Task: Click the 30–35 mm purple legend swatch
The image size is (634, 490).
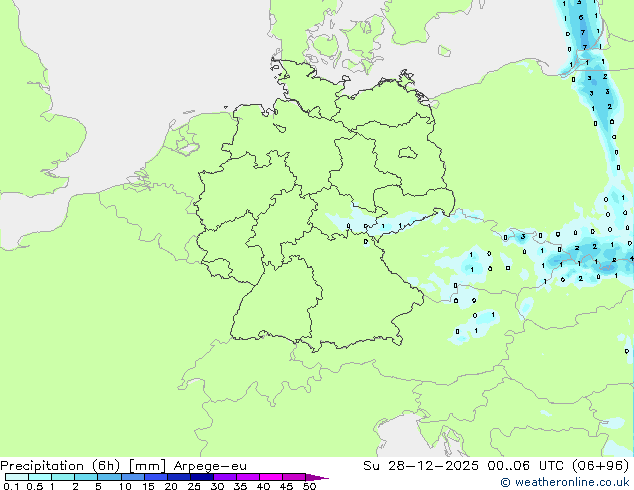Action: [x=225, y=477]
